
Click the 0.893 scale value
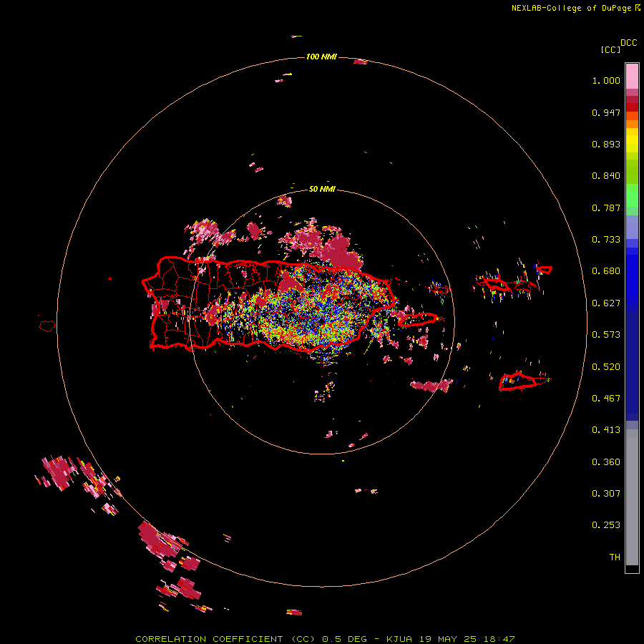pos(606,144)
